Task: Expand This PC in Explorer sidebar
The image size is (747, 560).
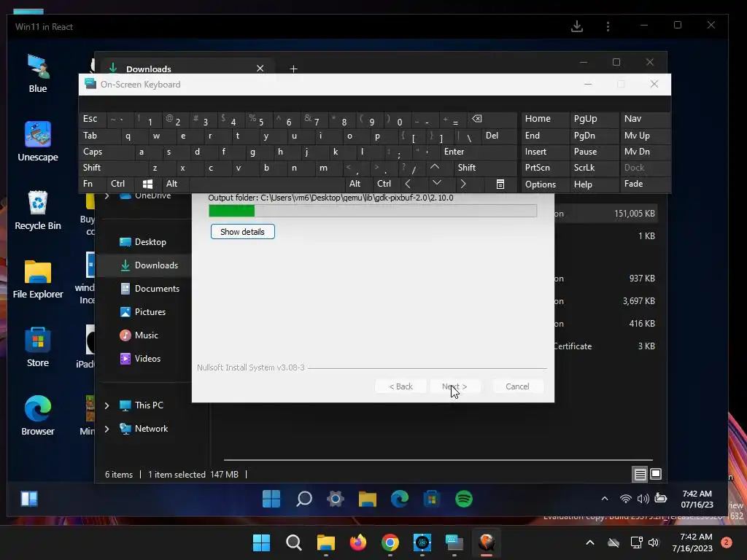Action: tap(107, 405)
